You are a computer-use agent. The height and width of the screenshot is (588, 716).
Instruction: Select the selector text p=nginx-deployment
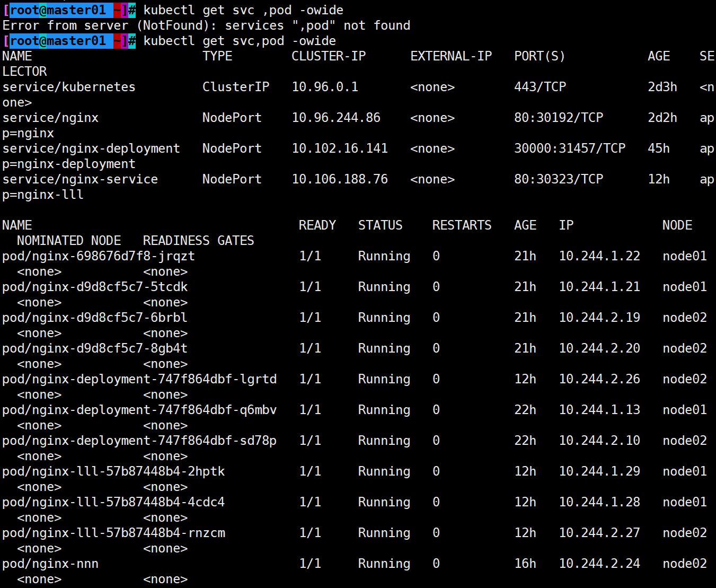[x=69, y=164]
